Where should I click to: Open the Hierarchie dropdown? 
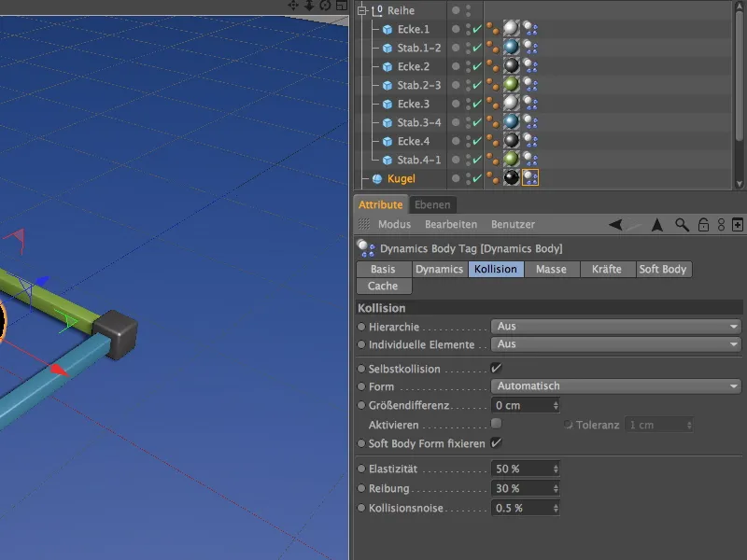[x=615, y=327]
